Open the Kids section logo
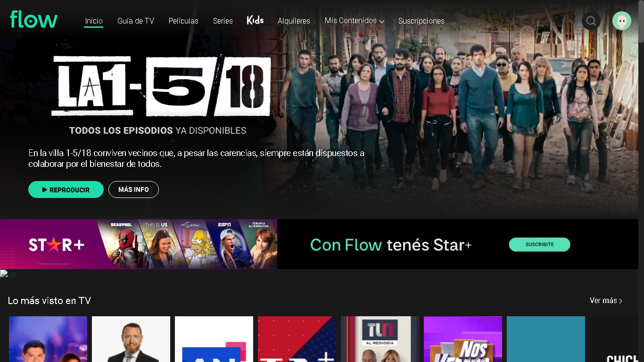The height and width of the screenshot is (362, 644). [x=255, y=20]
